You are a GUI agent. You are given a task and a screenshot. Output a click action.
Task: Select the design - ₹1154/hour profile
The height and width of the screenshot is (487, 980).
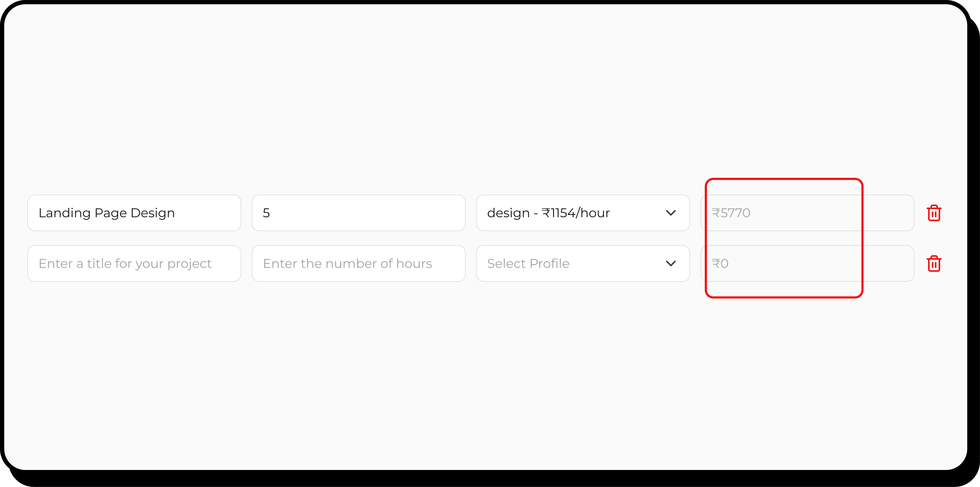[x=582, y=213]
